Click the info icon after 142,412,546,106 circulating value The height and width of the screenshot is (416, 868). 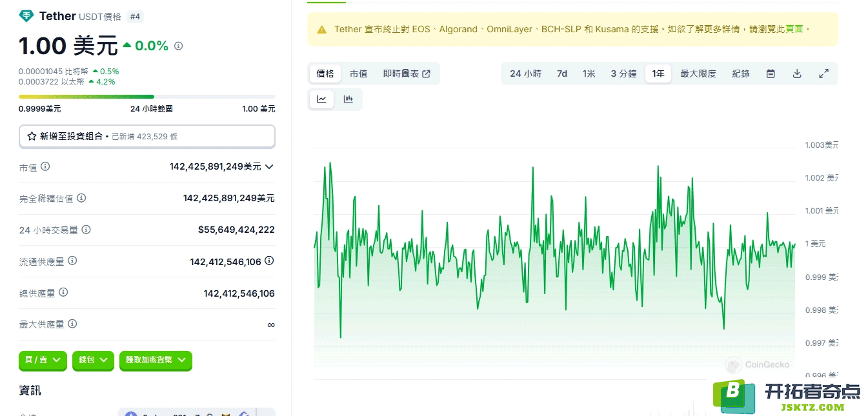(269, 261)
